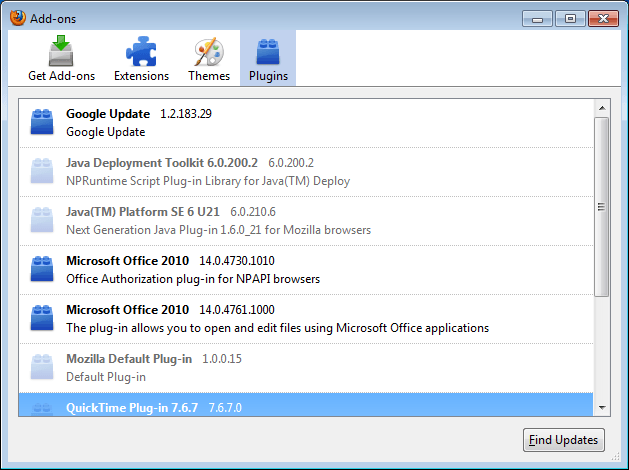629x470 pixels.
Task: Click the scrollbar up arrow
Action: 602,108
